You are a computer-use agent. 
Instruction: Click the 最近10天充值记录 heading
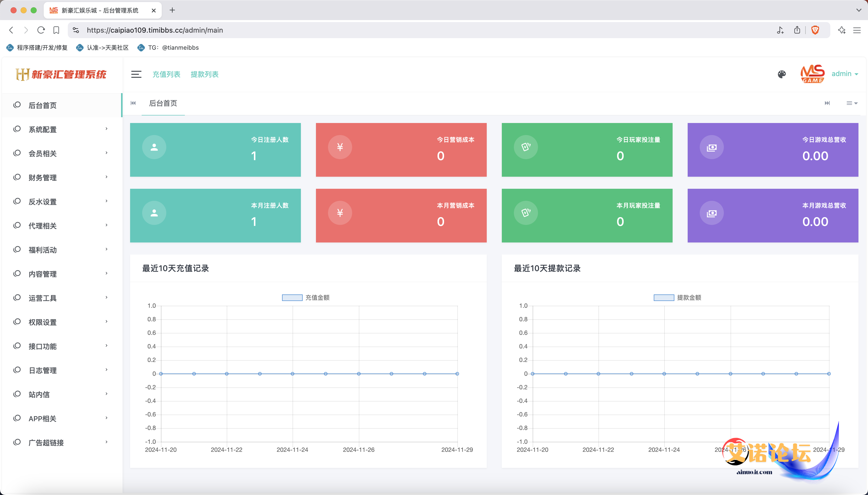pos(176,268)
